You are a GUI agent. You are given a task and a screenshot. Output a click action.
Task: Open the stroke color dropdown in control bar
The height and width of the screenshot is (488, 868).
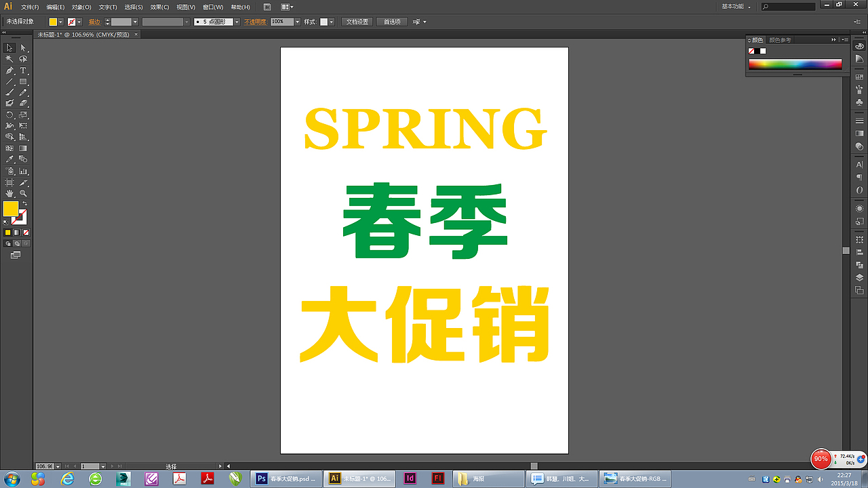[79, 22]
